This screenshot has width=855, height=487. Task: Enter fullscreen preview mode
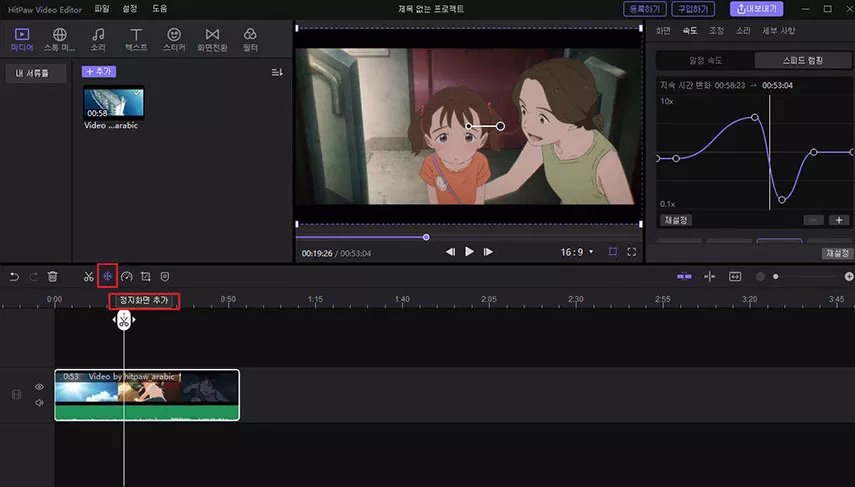click(631, 251)
